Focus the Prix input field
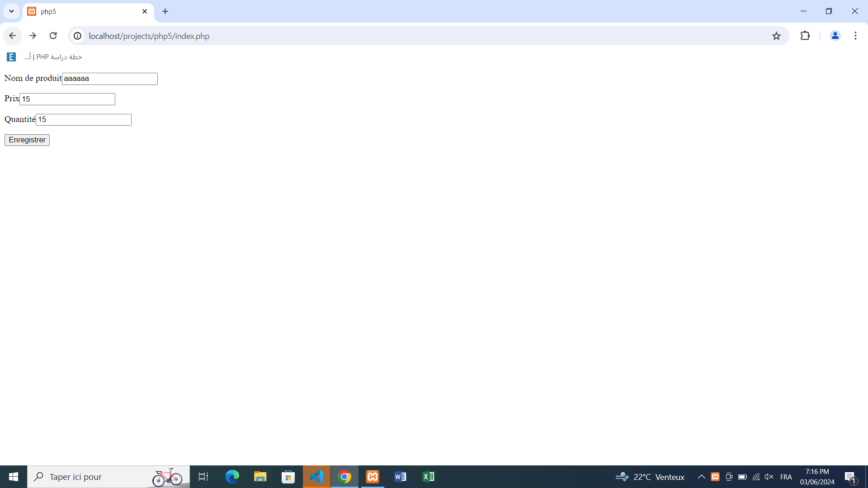 pyautogui.click(x=67, y=99)
